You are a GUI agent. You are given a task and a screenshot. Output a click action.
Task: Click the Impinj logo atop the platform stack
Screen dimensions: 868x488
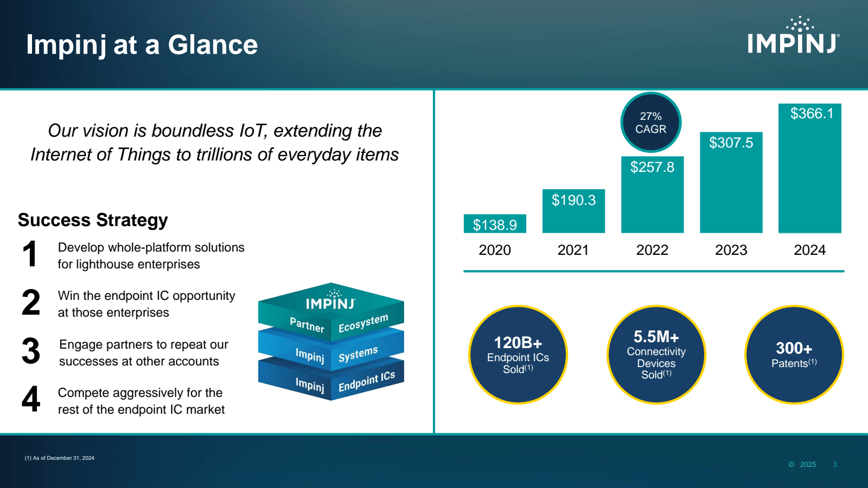331,300
